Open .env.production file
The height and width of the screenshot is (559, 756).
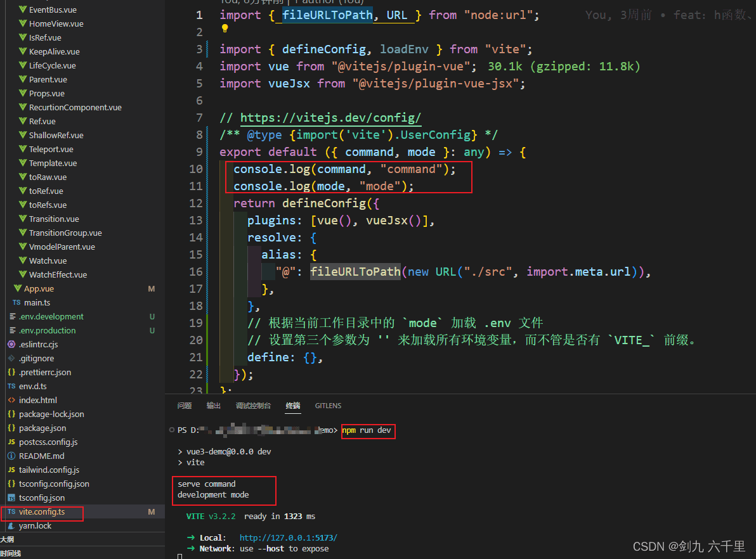click(x=47, y=331)
